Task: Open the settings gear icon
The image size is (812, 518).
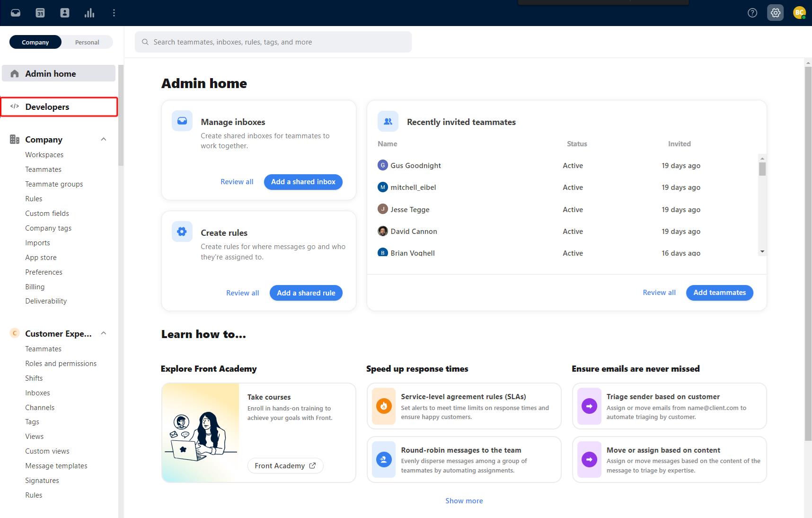Action: (776, 13)
